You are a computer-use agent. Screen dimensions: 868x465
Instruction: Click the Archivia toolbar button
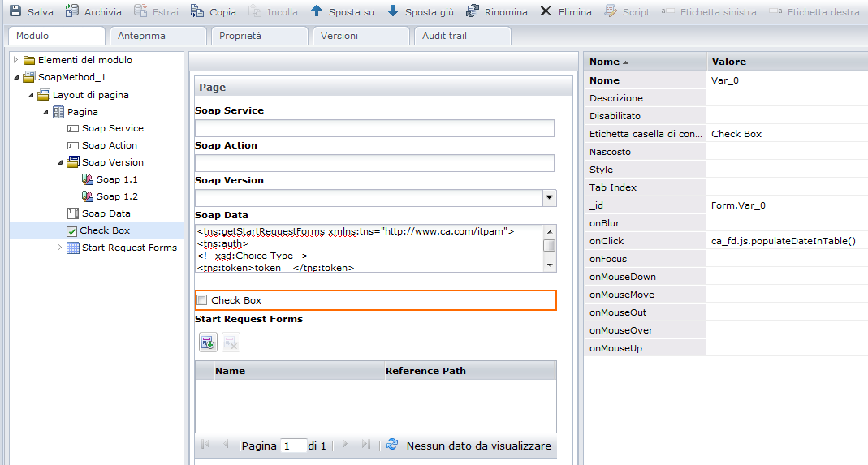[x=93, y=11]
